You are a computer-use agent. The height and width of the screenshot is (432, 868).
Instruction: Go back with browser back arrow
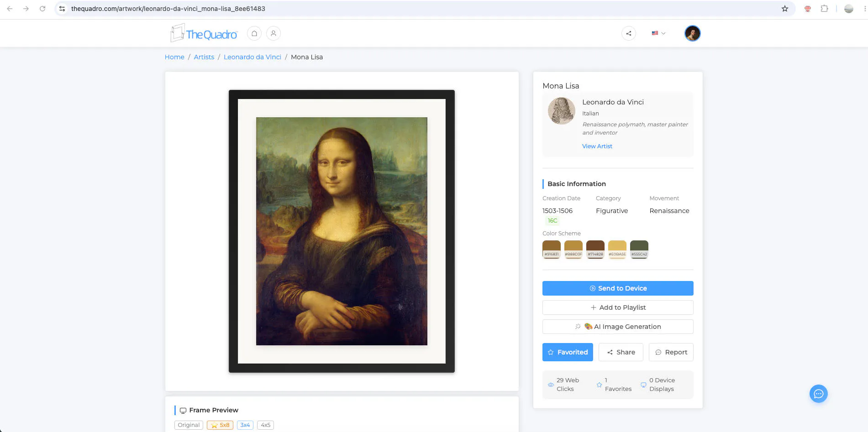tap(10, 9)
